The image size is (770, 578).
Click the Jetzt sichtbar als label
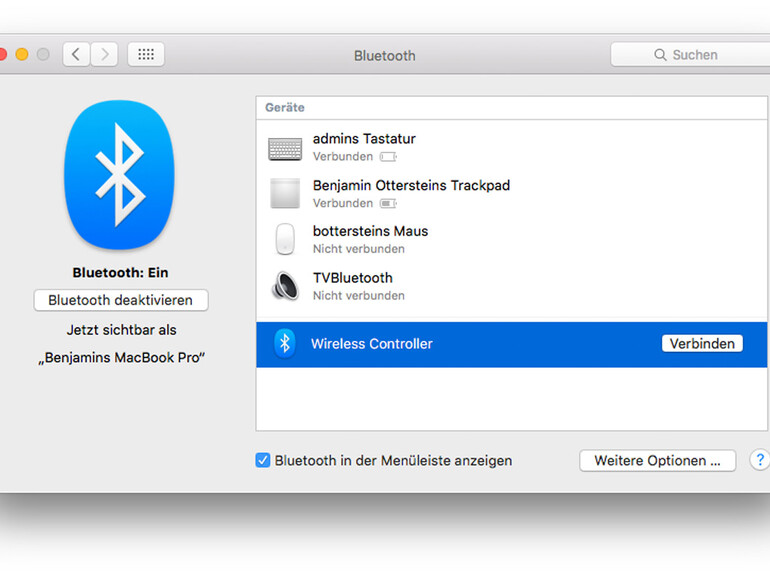pos(121,330)
